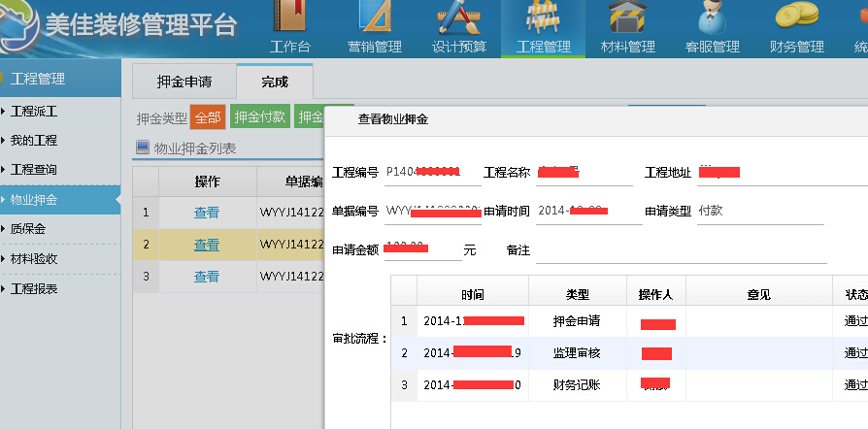The image size is (868, 429).
Task: Click the 营销管理 ruler icon
Action: point(374,19)
